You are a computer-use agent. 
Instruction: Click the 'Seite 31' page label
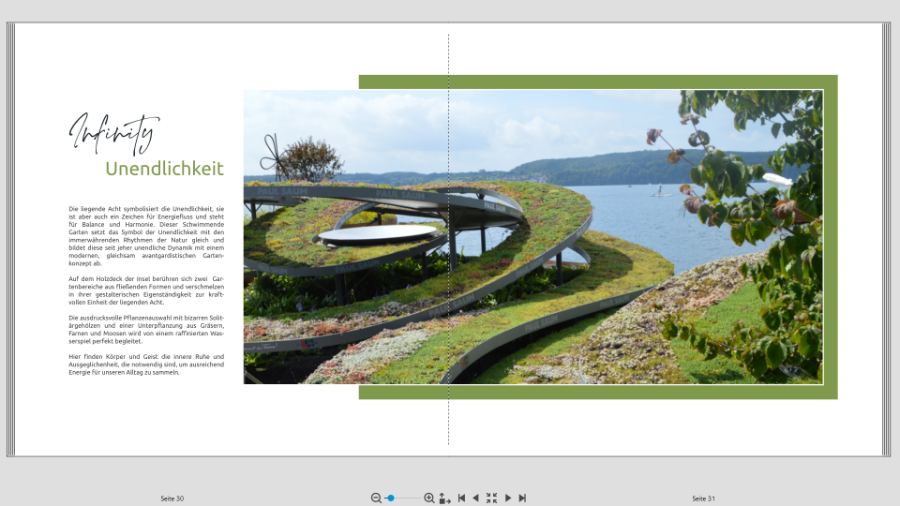pos(703,499)
